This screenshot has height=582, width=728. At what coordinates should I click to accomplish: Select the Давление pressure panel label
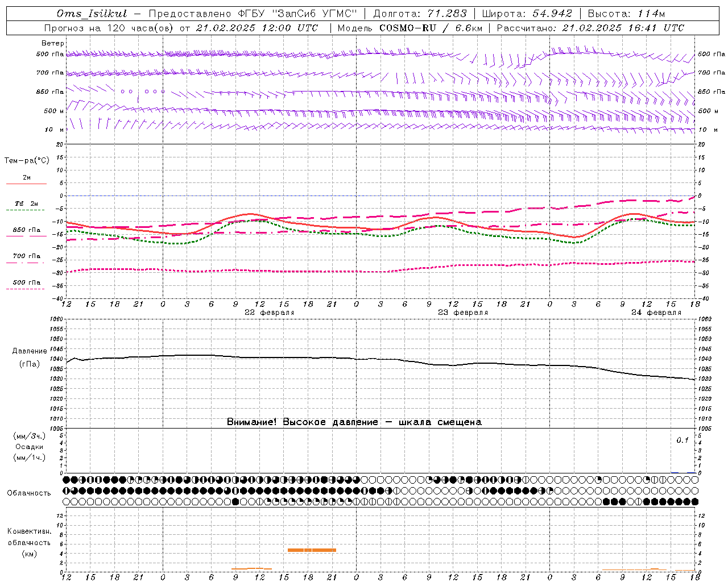pyautogui.click(x=30, y=351)
